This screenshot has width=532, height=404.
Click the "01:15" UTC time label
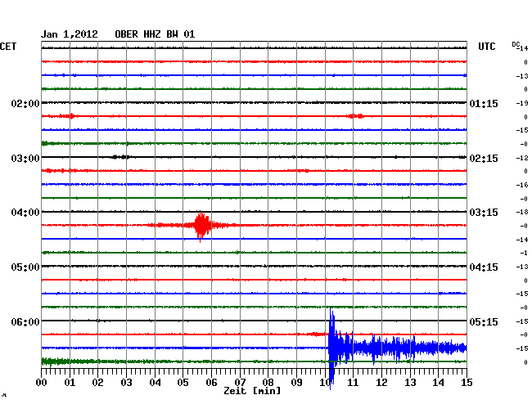tap(484, 103)
